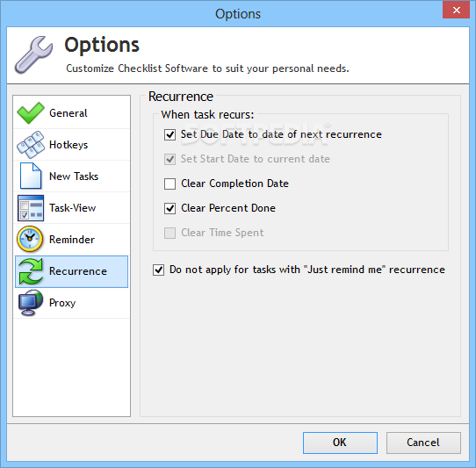Toggle the Clear Time Spent checkbox
This screenshot has width=476, height=468.
[x=169, y=233]
